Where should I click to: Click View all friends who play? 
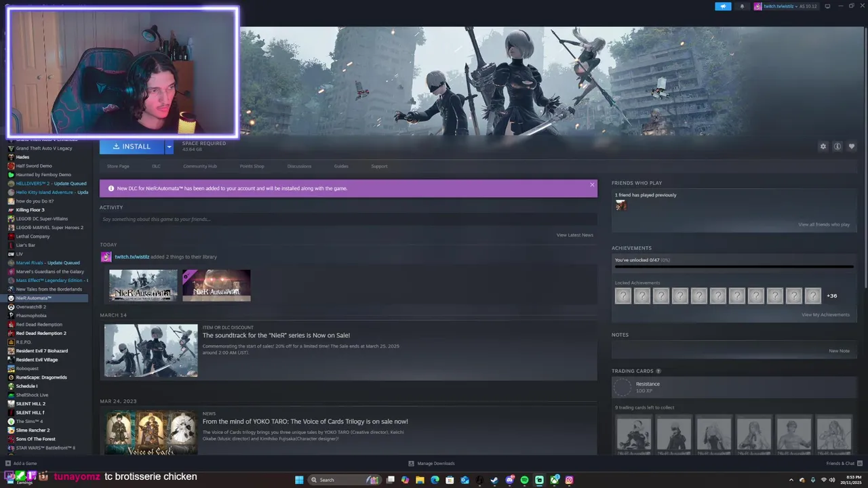[824, 224]
